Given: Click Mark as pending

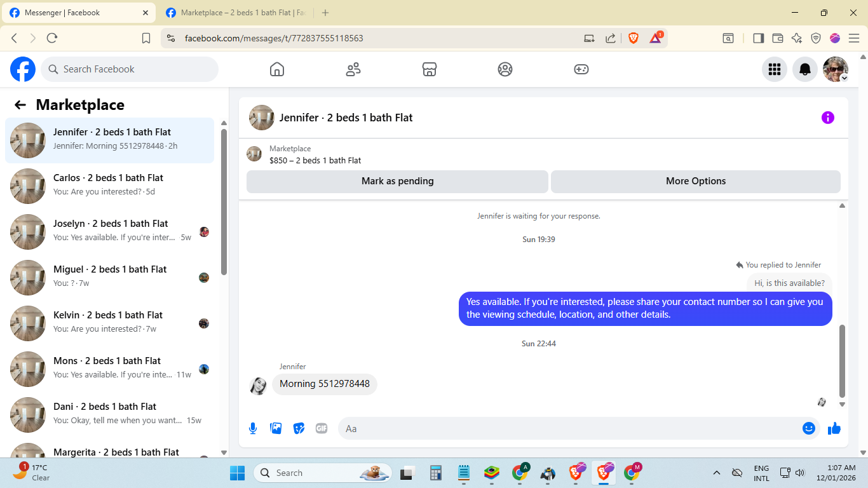Looking at the screenshot, I should click(397, 181).
